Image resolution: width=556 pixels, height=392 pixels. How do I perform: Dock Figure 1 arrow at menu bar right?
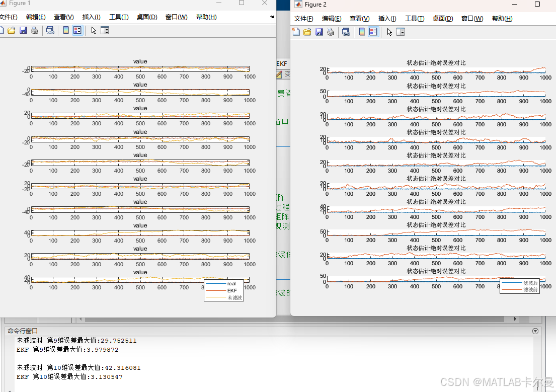272,17
